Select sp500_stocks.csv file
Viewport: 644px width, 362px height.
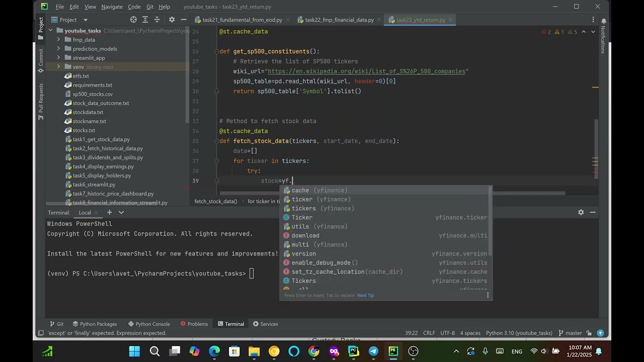click(x=93, y=94)
